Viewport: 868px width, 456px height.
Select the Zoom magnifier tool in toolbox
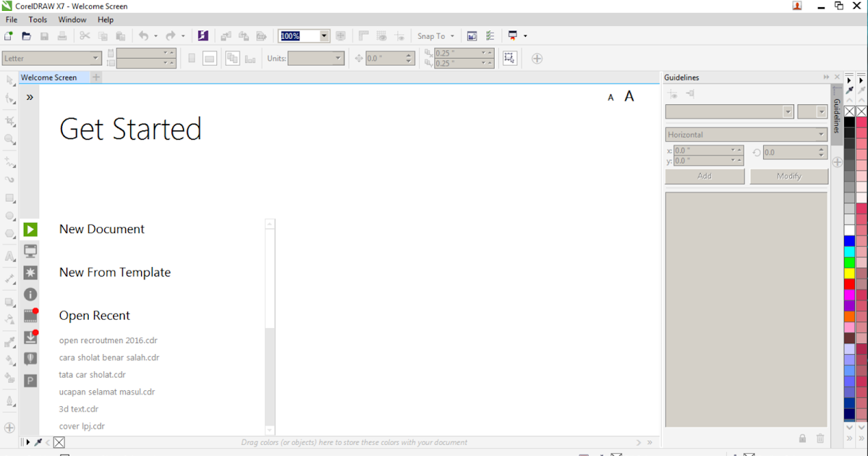(10, 139)
